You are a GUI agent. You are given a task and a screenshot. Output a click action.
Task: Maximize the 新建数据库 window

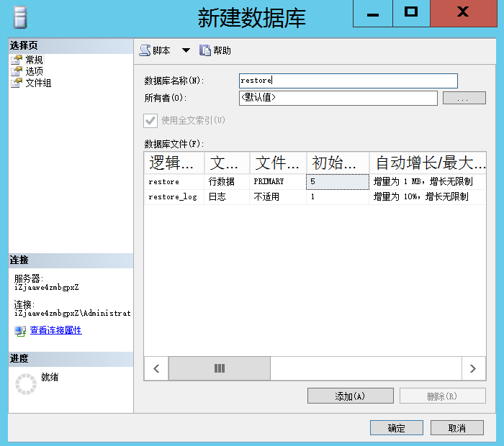pos(411,14)
